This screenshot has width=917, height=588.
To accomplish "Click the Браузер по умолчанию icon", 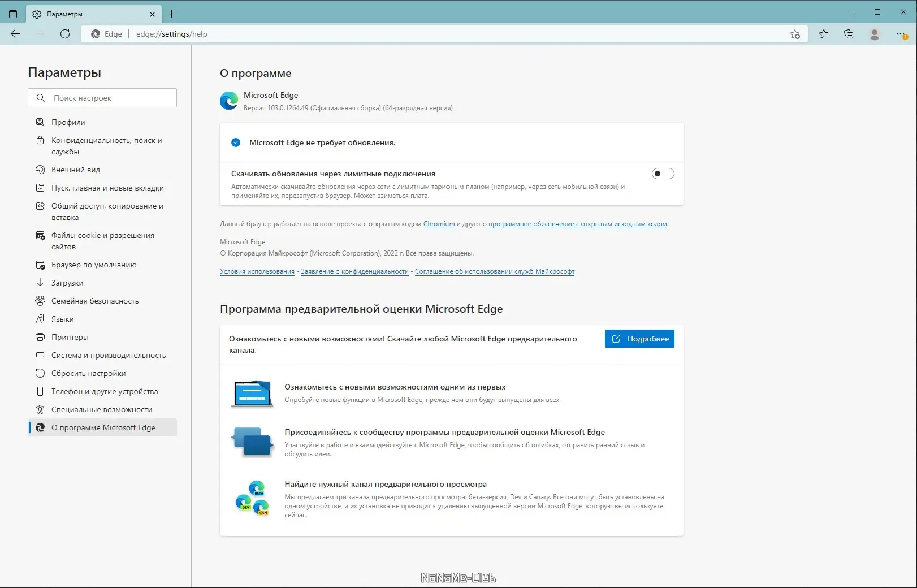I will 40,265.
